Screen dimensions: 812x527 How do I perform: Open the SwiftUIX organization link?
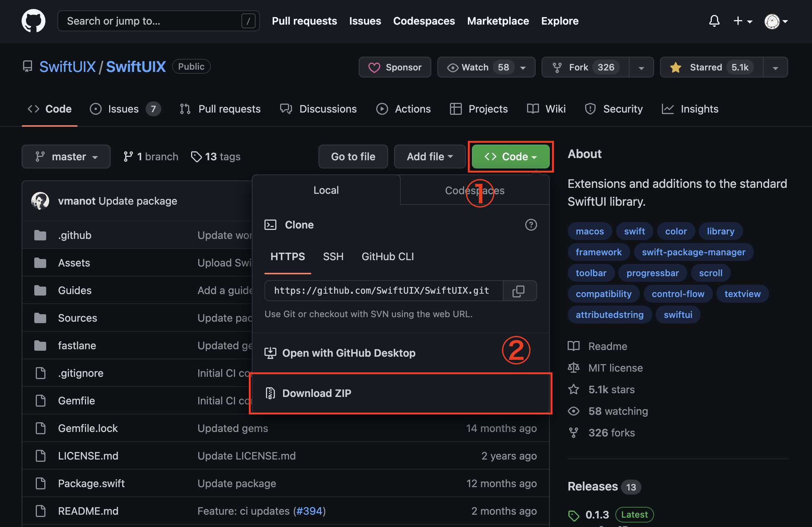tap(67, 67)
